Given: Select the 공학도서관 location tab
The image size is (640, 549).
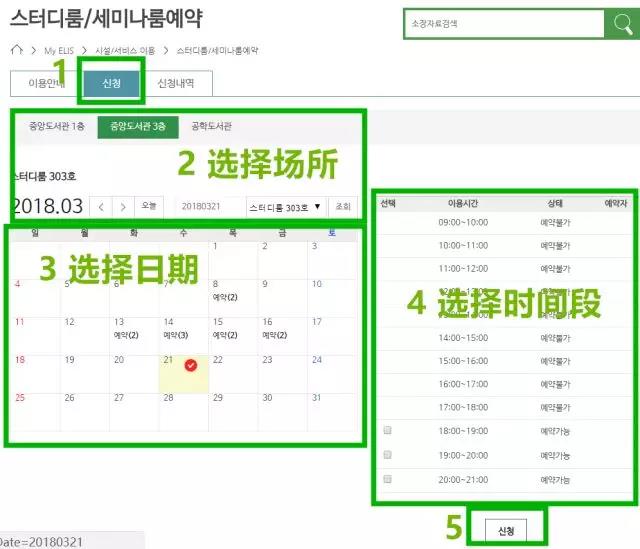Looking at the screenshot, I should 211,126.
